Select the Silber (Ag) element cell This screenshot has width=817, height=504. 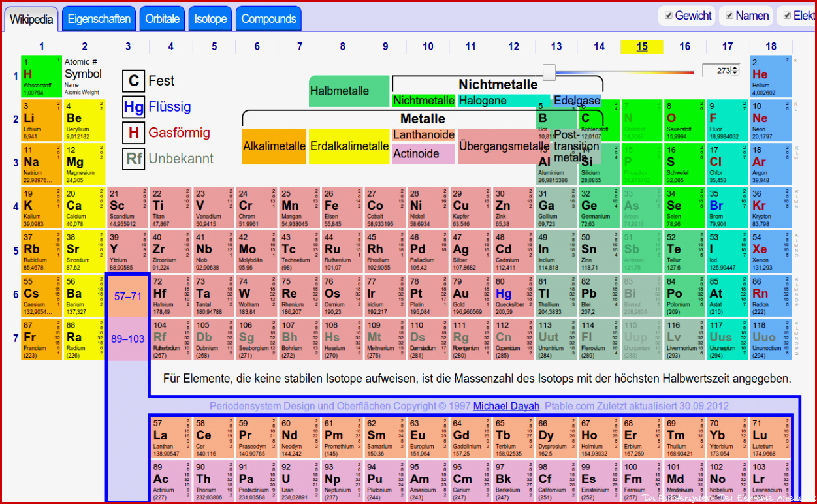pyautogui.click(x=471, y=252)
